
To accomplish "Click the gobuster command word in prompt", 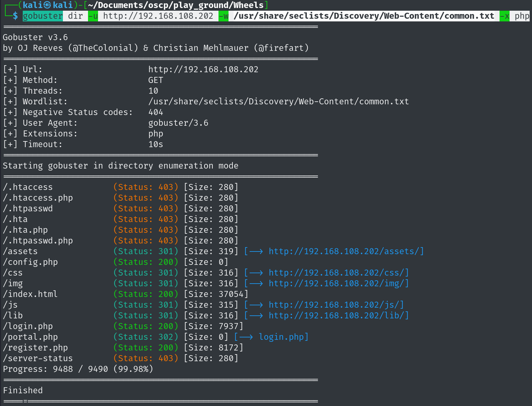I will click(43, 16).
